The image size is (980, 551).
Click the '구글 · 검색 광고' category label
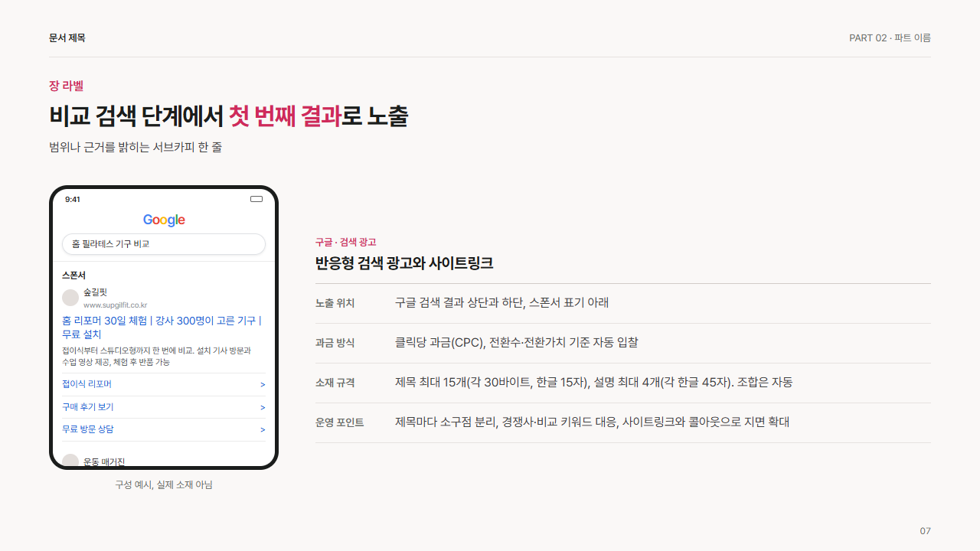tap(346, 242)
